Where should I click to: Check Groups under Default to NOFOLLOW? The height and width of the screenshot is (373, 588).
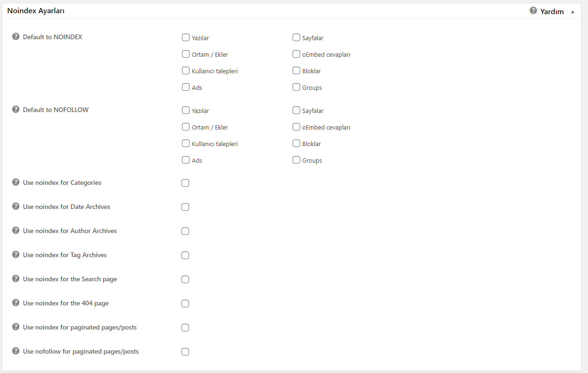point(296,160)
